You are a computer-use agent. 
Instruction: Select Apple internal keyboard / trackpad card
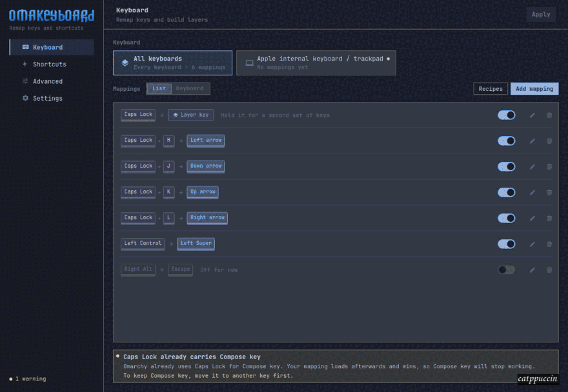tap(316, 63)
